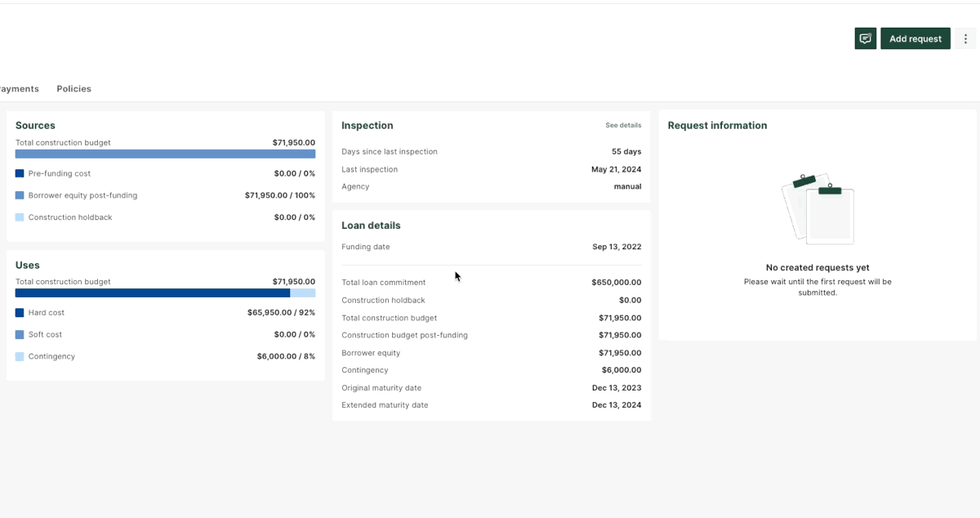Click the Last inspection date May 21, 2024
The height and width of the screenshot is (518, 980).
coord(616,169)
